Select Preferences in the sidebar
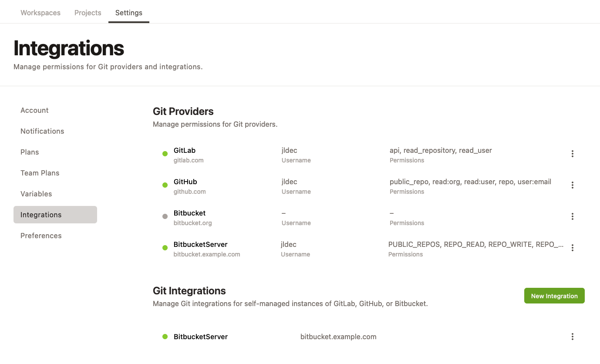600x364 pixels. coord(41,236)
